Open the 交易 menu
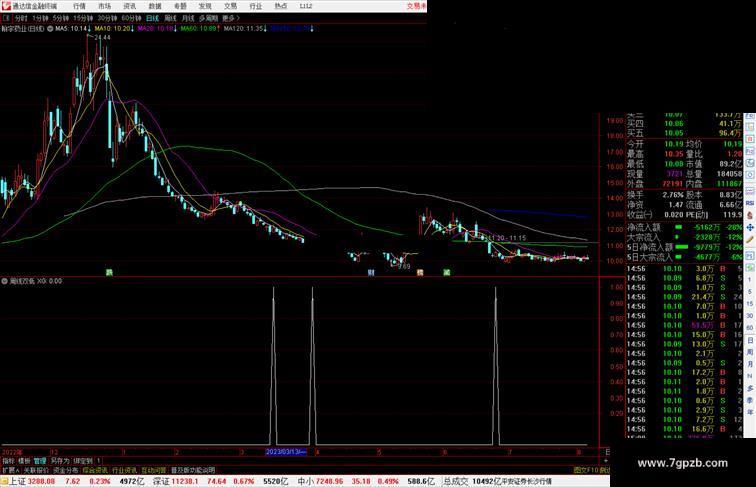The height and width of the screenshot is (487, 756). click(230, 6)
